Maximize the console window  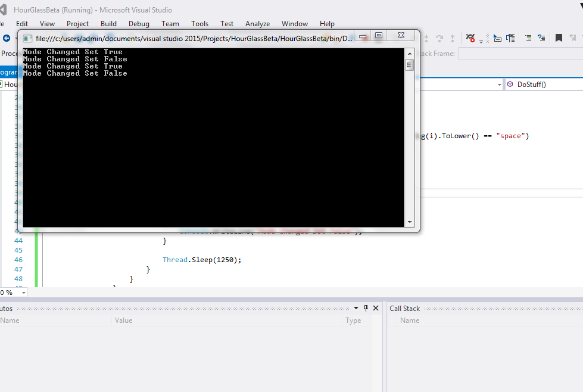[379, 35]
